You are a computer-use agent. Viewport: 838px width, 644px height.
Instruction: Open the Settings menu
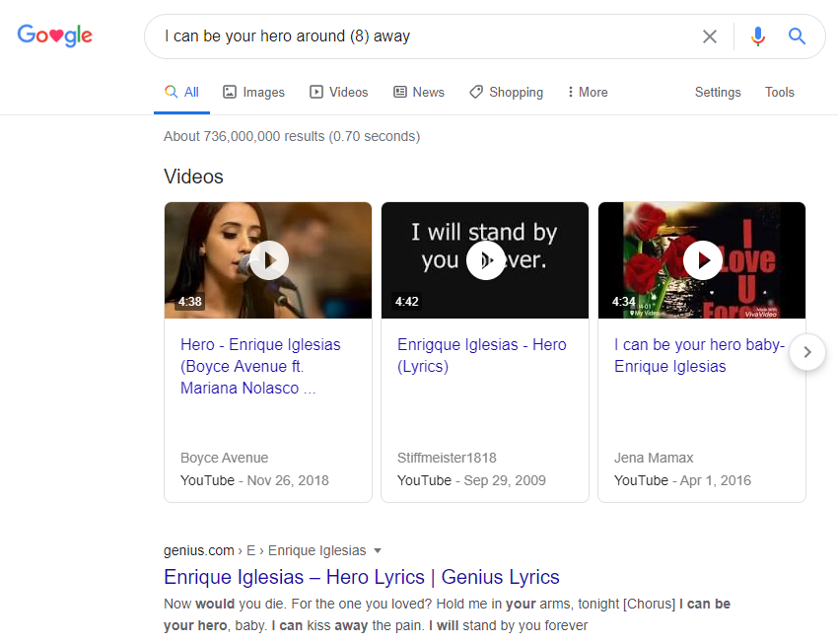717,92
